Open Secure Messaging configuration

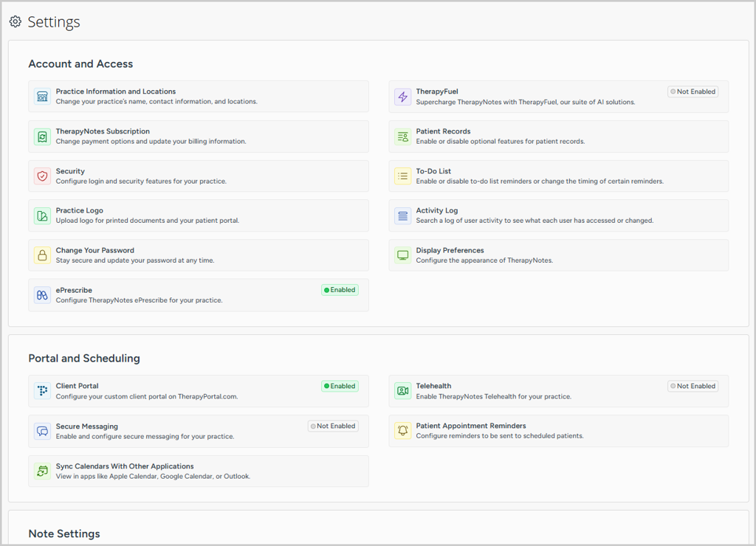tap(198, 430)
